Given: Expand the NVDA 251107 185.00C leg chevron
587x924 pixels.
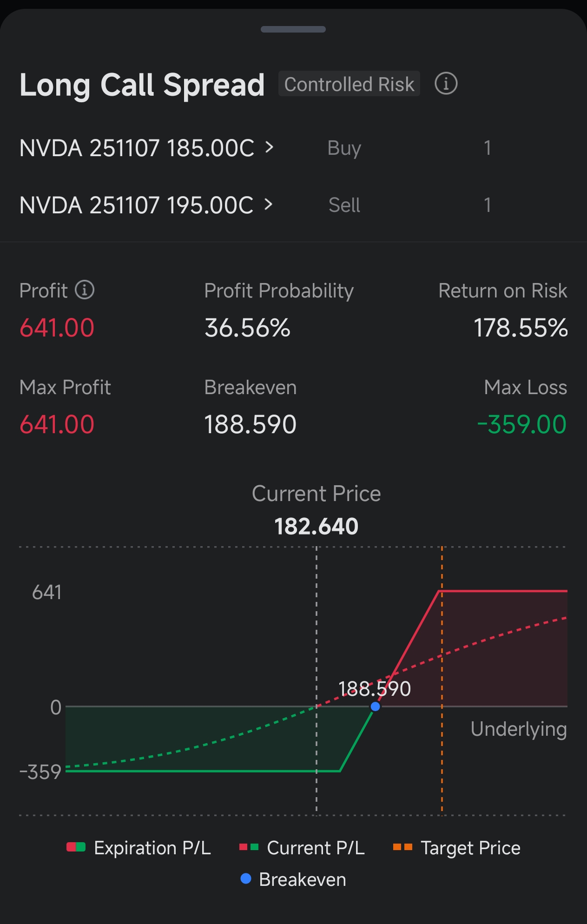Looking at the screenshot, I should [x=269, y=148].
